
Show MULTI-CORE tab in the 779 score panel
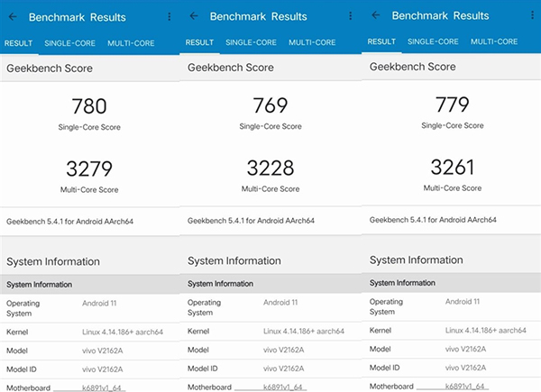494,42
